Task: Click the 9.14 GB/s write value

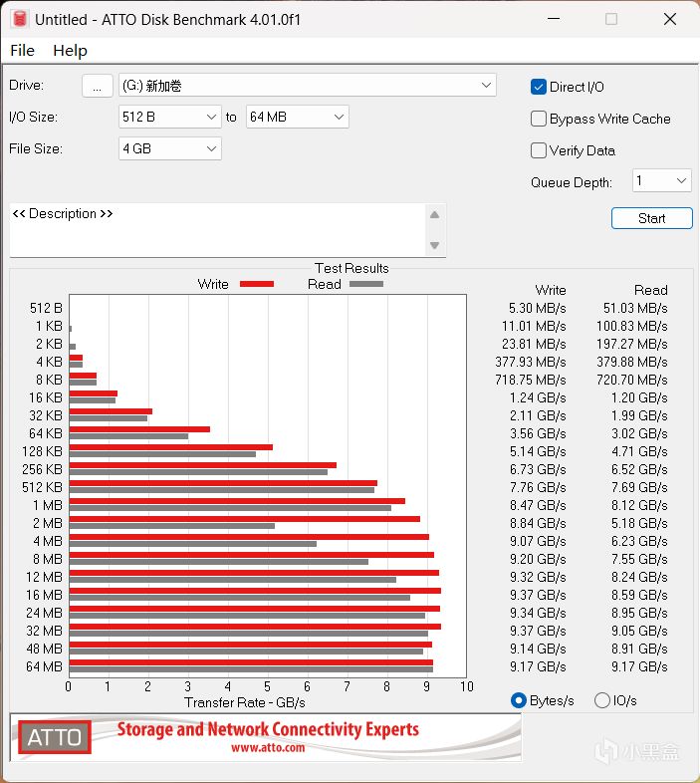Action: (538, 649)
